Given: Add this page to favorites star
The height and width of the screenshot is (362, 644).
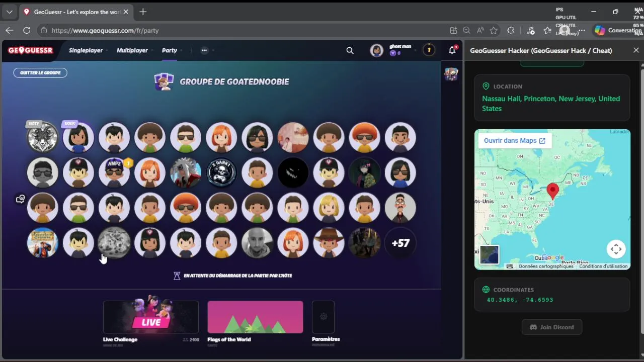Looking at the screenshot, I should [x=494, y=30].
